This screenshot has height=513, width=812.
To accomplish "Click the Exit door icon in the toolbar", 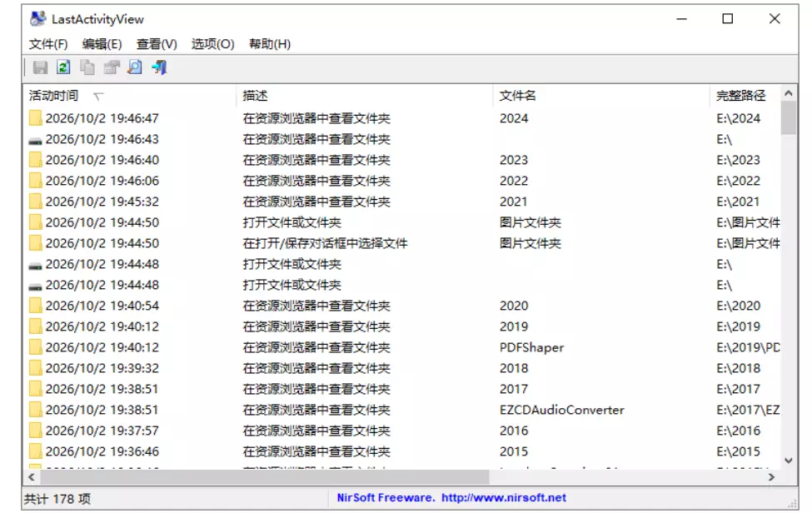I will [x=159, y=67].
